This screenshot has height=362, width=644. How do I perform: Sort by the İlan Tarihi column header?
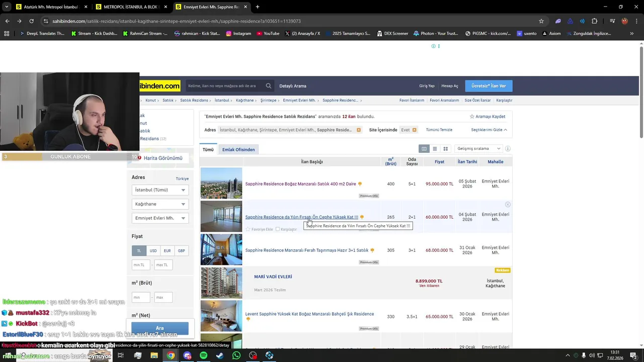pyautogui.click(x=467, y=162)
